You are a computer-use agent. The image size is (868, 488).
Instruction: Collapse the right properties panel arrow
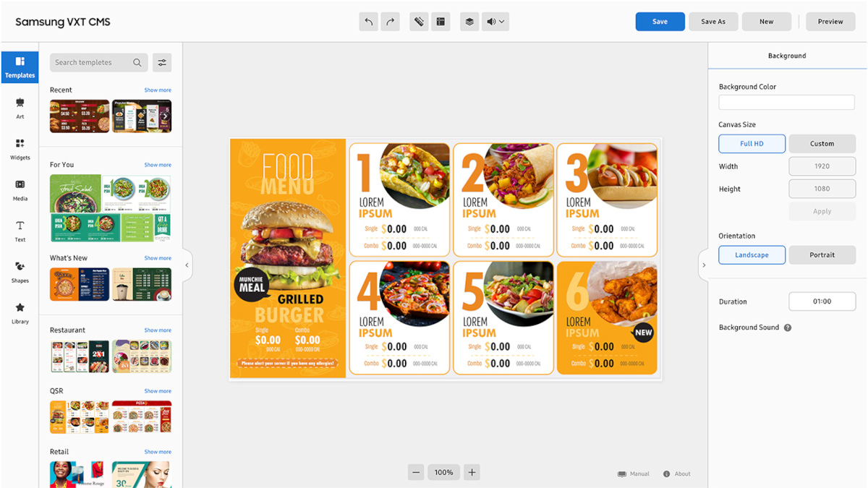click(704, 265)
